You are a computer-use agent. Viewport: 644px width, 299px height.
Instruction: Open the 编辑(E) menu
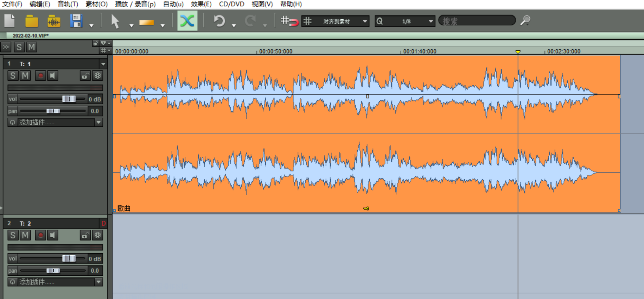pyautogui.click(x=40, y=4)
